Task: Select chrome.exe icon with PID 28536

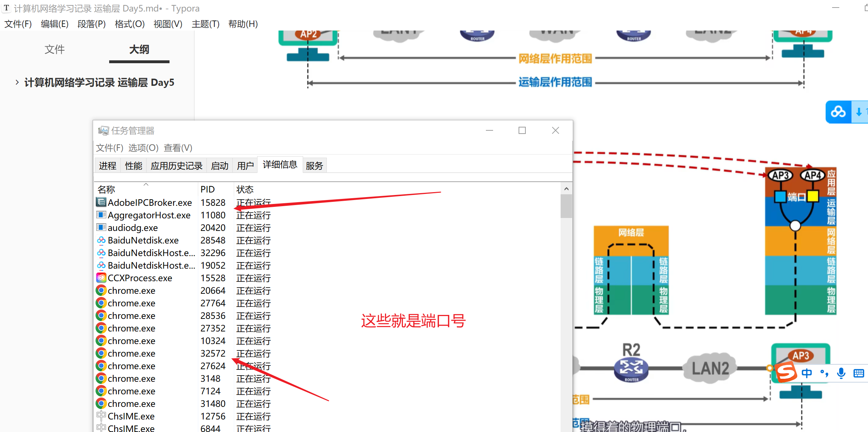Action: pos(101,315)
